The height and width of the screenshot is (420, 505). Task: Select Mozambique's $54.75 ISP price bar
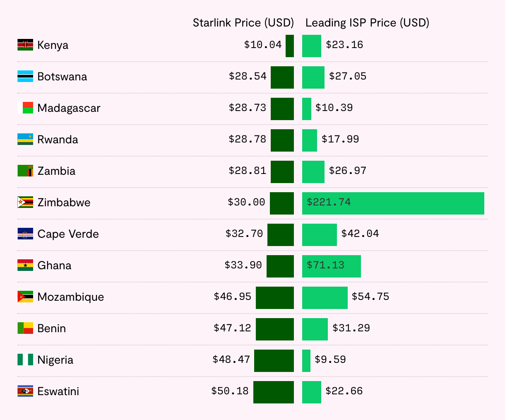point(325,298)
